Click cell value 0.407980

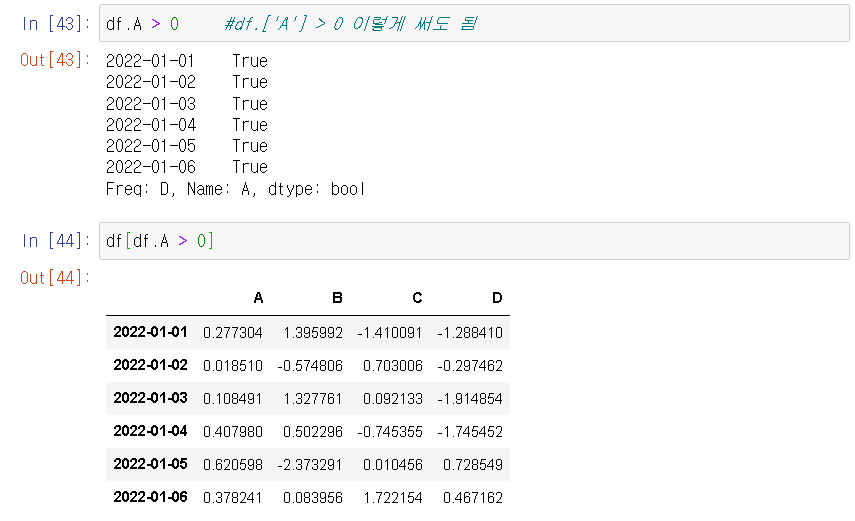[233, 432]
